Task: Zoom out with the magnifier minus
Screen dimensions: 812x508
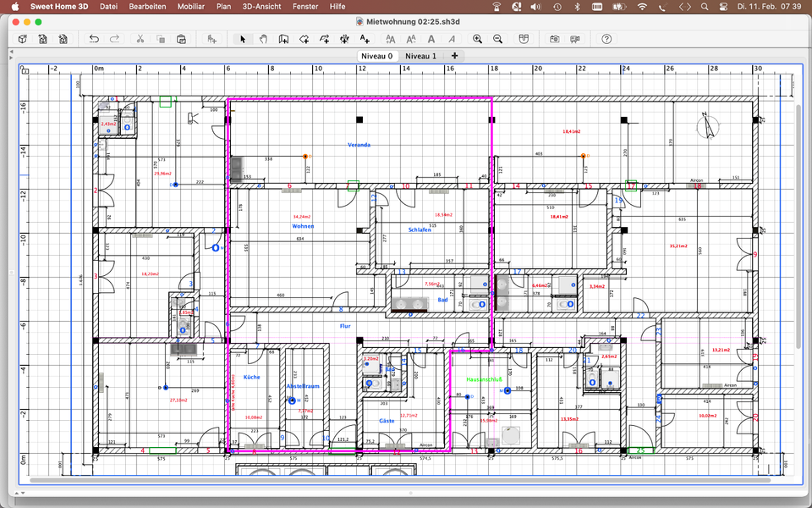Action: point(497,39)
